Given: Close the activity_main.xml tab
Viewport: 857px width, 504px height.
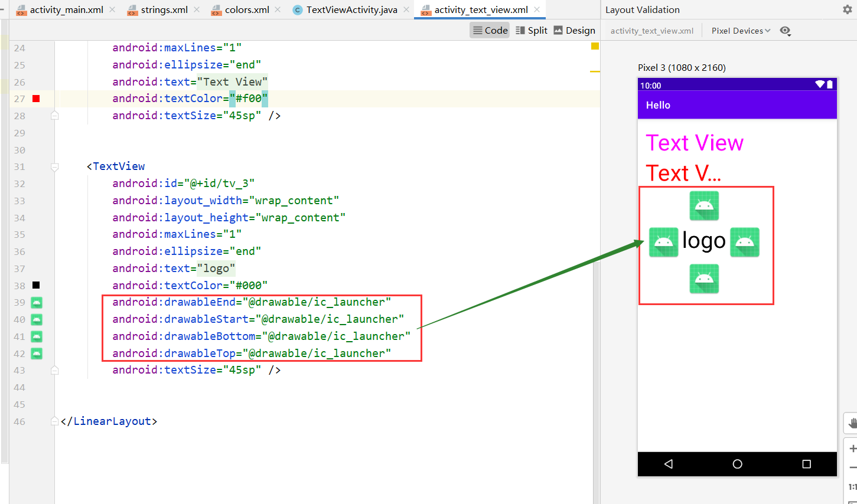Looking at the screenshot, I should tap(112, 9).
